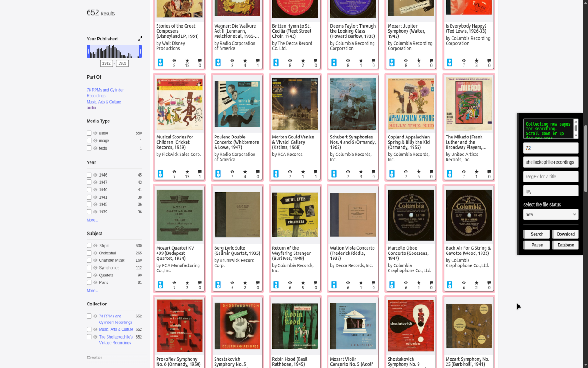Click audio icon on Bach Air For G String card
This screenshot has width=588, height=368.
click(450, 285)
